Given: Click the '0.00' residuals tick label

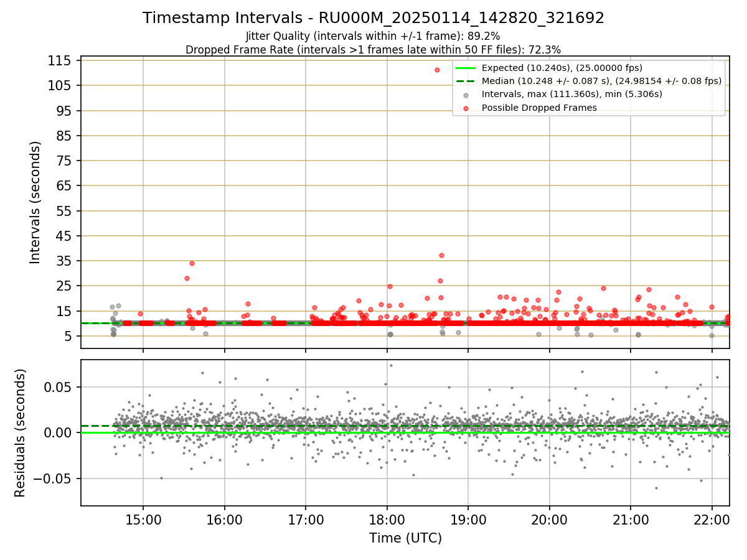Looking at the screenshot, I should click(x=57, y=433).
